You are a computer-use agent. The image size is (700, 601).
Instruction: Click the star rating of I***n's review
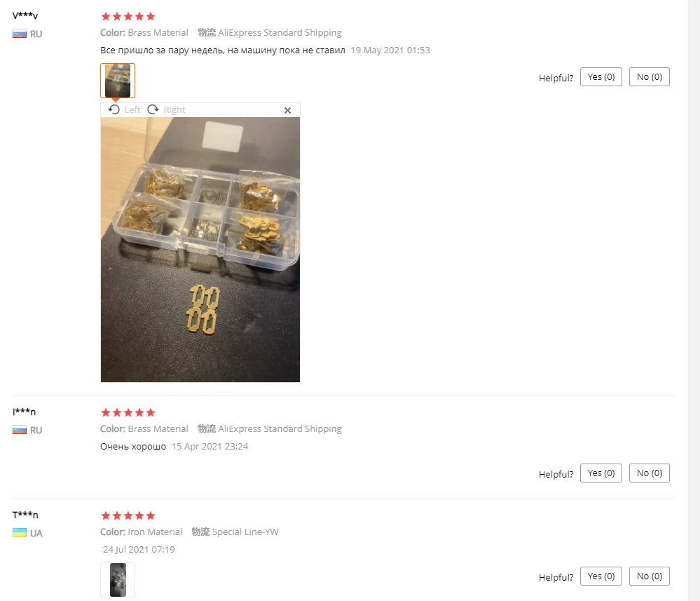click(128, 412)
